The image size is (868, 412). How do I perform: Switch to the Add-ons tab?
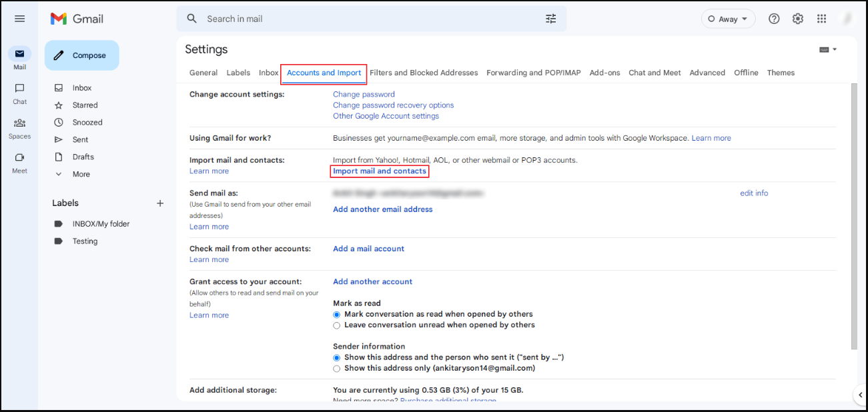tap(605, 73)
